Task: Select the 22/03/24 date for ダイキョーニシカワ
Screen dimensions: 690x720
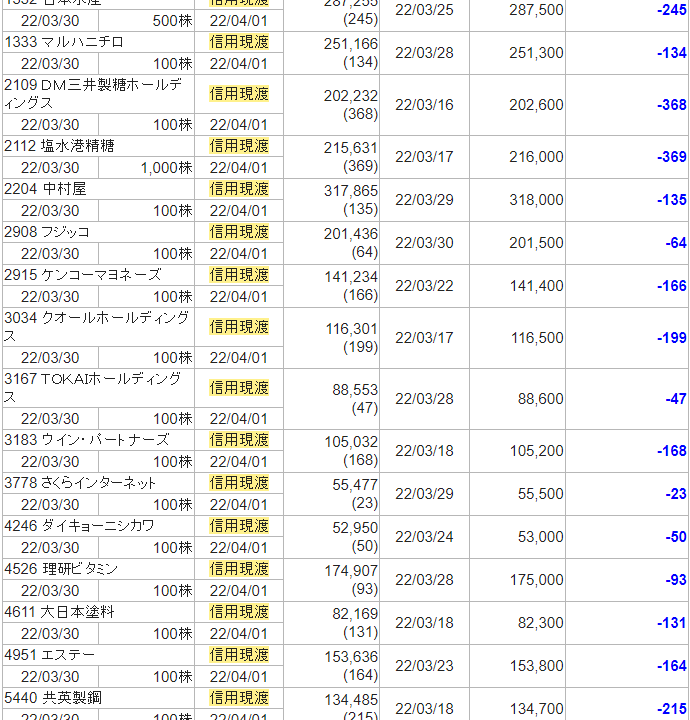Action: click(424, 537)
